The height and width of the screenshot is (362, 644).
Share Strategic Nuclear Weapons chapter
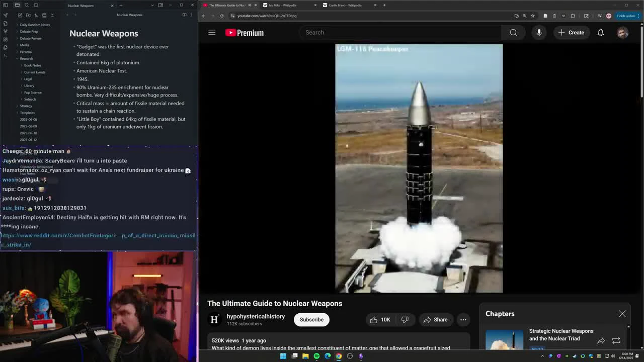(x=601, y=341)
